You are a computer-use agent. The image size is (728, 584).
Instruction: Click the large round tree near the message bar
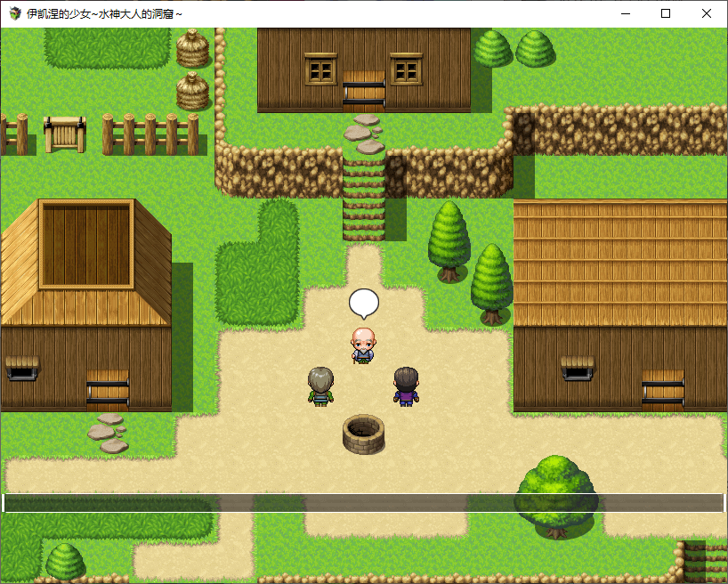[x=555, y=492]
